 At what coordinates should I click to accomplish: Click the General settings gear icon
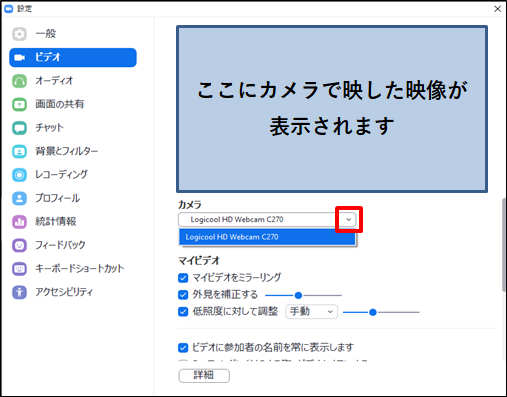coord(19,34)
